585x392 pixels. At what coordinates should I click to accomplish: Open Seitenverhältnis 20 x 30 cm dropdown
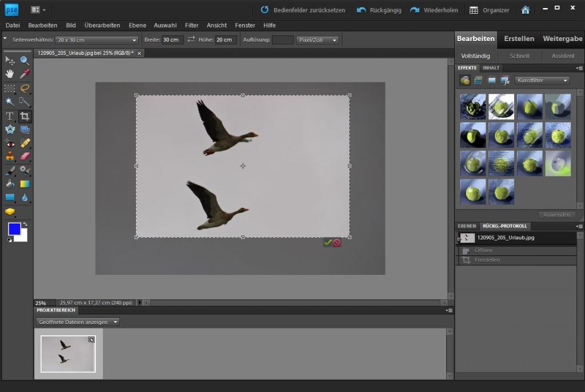point(97,40)
